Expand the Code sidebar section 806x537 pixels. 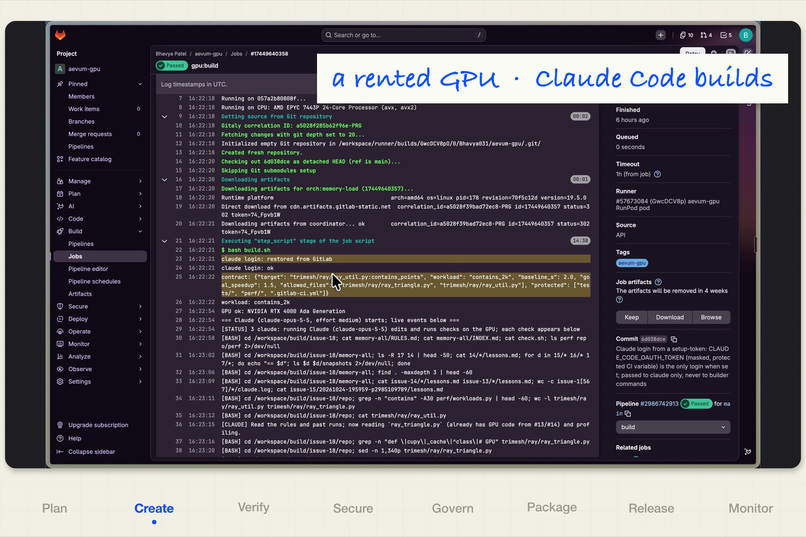point(140,219)
